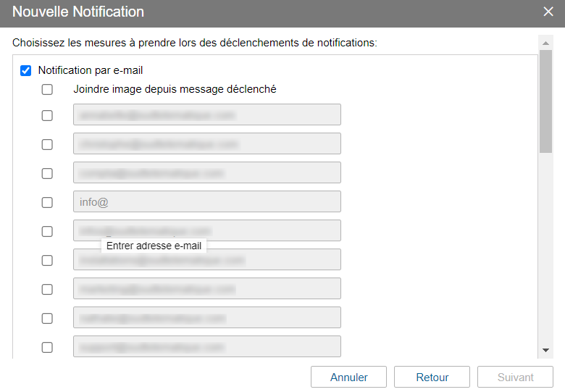Click the scrollbar up arrow

coord(545,43)
